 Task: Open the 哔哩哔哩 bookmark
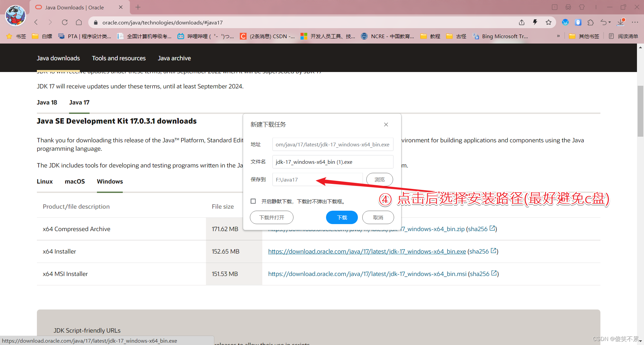point(206,36)
